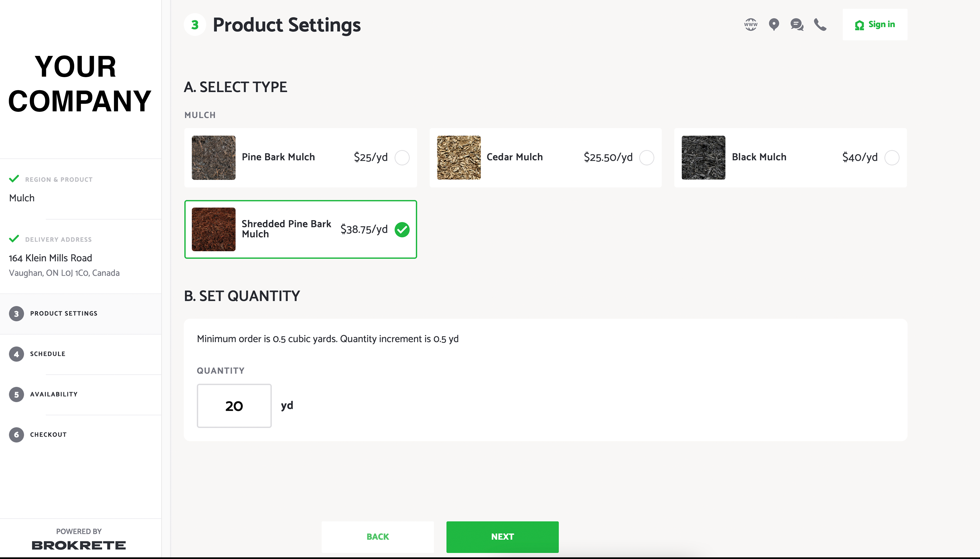Viewport: 980px width, 559px height.
Task: Go to Region & Product step
Action: click(x=58, y=179)
